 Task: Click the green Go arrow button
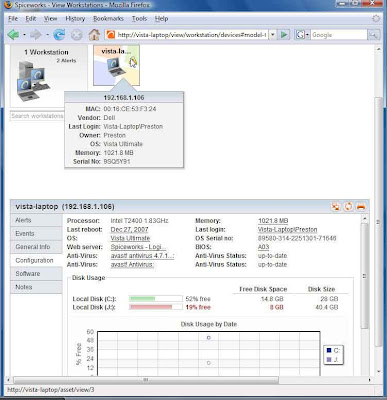click(284, 34)
